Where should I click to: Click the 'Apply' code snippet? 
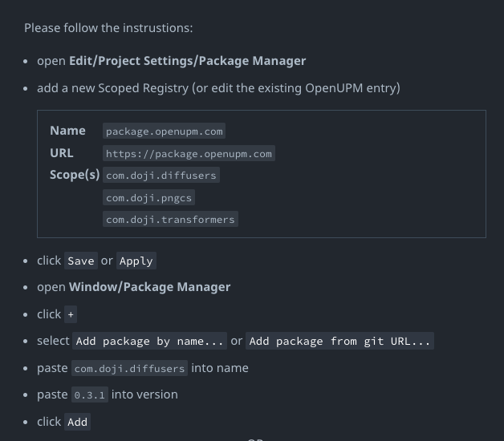(x=136, y=261)
